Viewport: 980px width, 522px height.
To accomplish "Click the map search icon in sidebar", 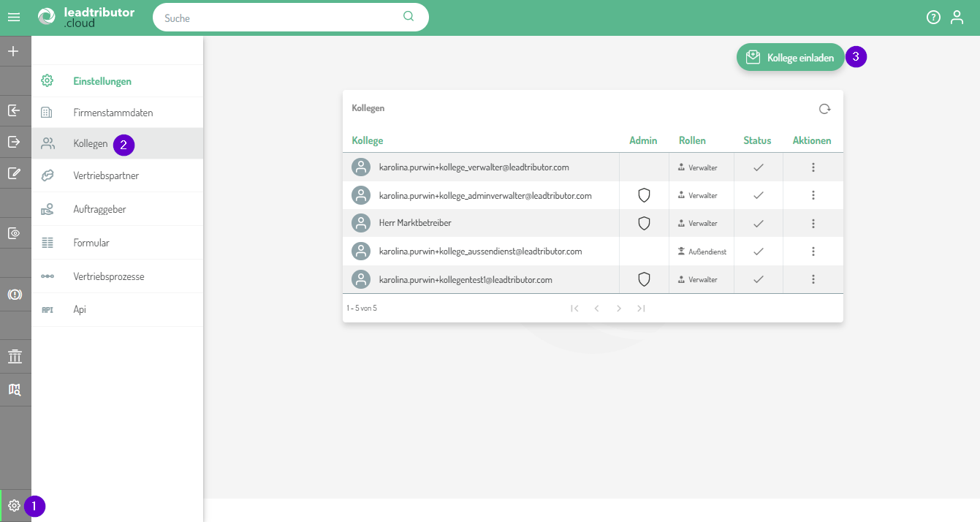I will click(15, 390).
